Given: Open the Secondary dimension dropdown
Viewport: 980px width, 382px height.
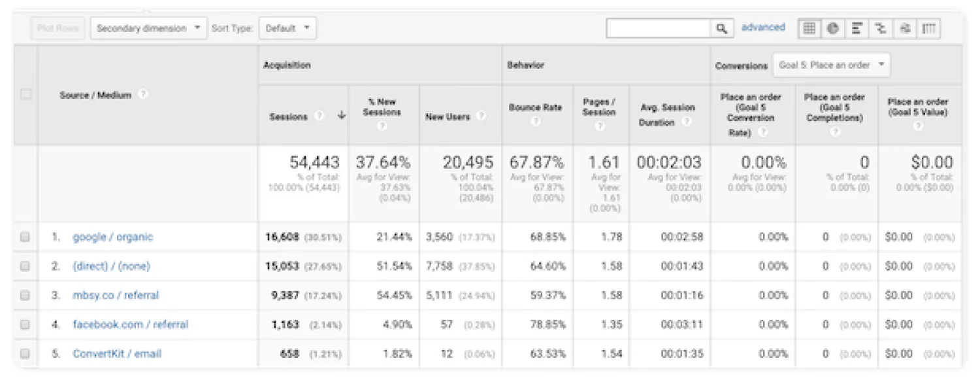Looking at the screenshot, I should coord(148,28).
